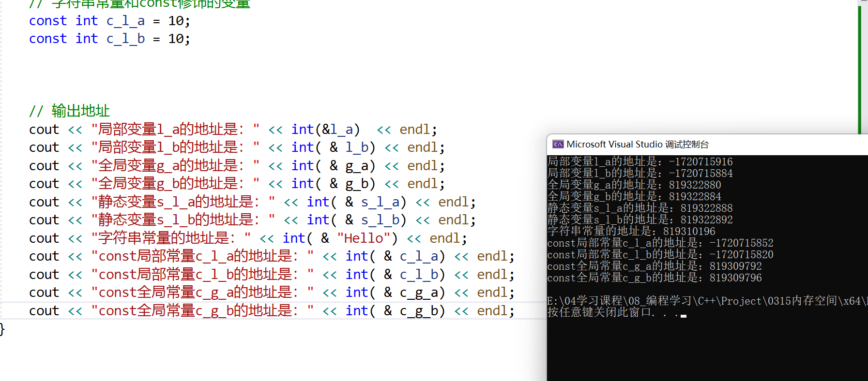Click the closing brace at function end
The height and width of the screenshot is (381, 868).
2,329
